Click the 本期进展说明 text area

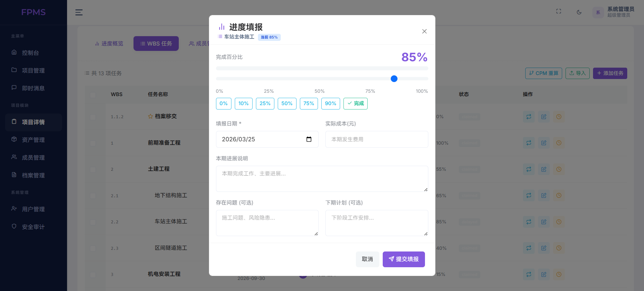tap(322, 179)
